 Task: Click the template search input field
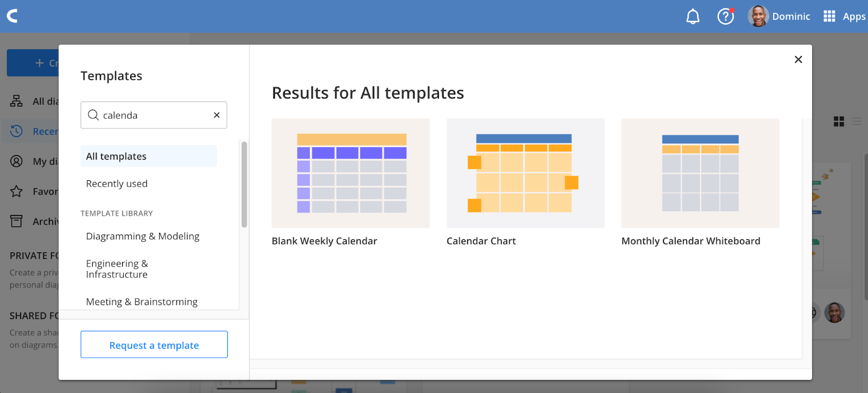pyautogui.click(x=154, y=115)
